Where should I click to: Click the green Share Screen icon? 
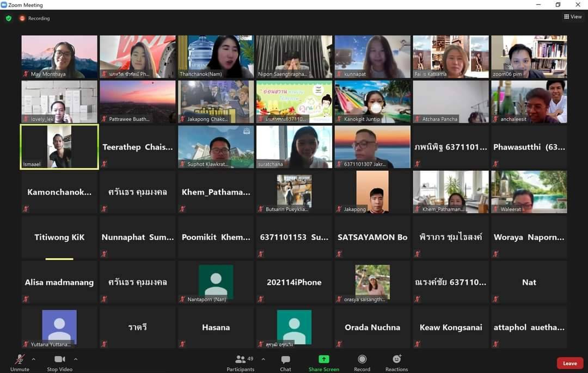click(x=323, y=359)
